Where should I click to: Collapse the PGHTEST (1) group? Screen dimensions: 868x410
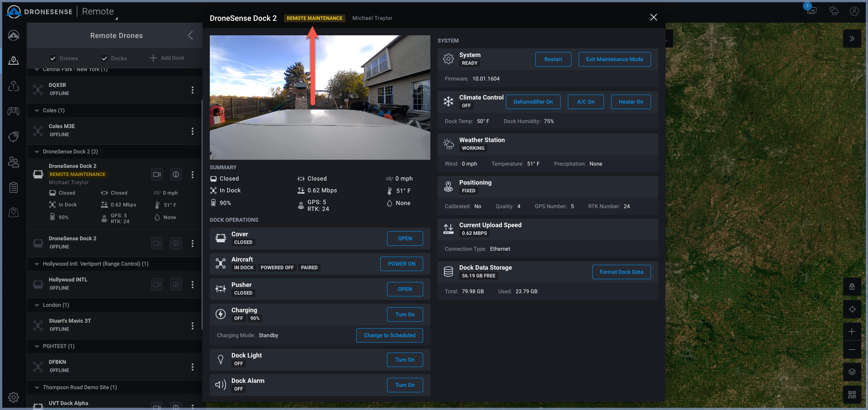click(37, 346)
